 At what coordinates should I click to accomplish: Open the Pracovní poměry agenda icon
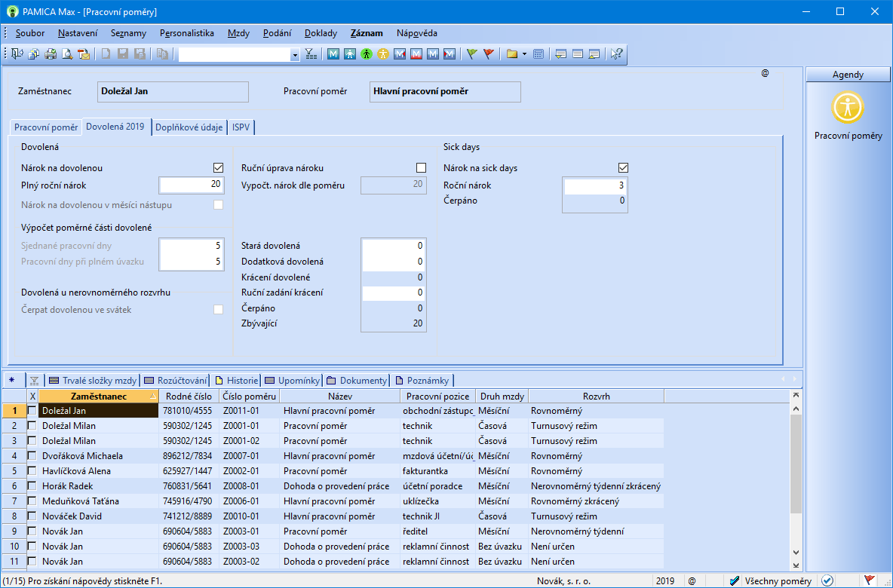pyautogui.click(x=848, y=108)
